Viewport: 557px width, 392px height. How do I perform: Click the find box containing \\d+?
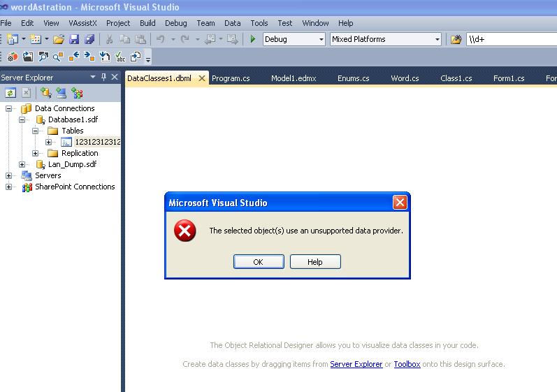(x=512, y=39)
